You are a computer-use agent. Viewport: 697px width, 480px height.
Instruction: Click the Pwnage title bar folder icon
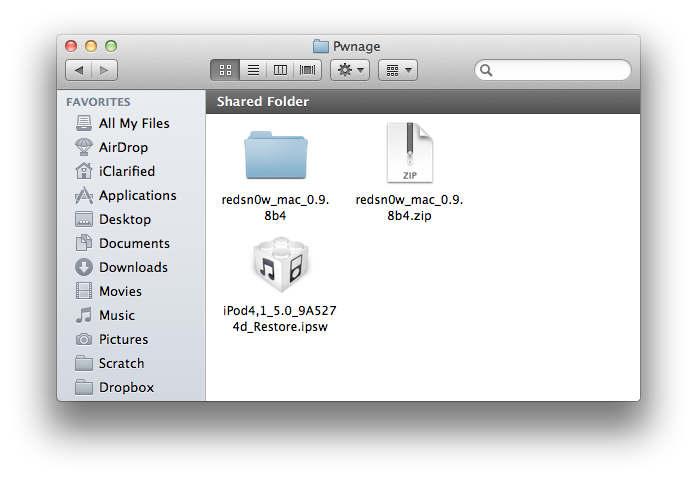click(x=321, y=46)
